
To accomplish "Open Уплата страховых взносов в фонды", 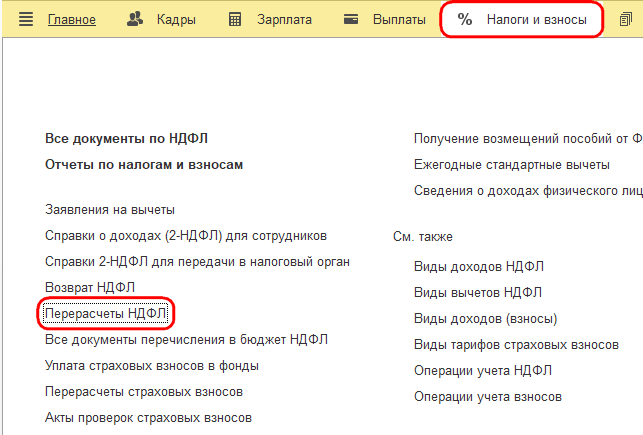I will pyautogui.click(x=152, y=366).
